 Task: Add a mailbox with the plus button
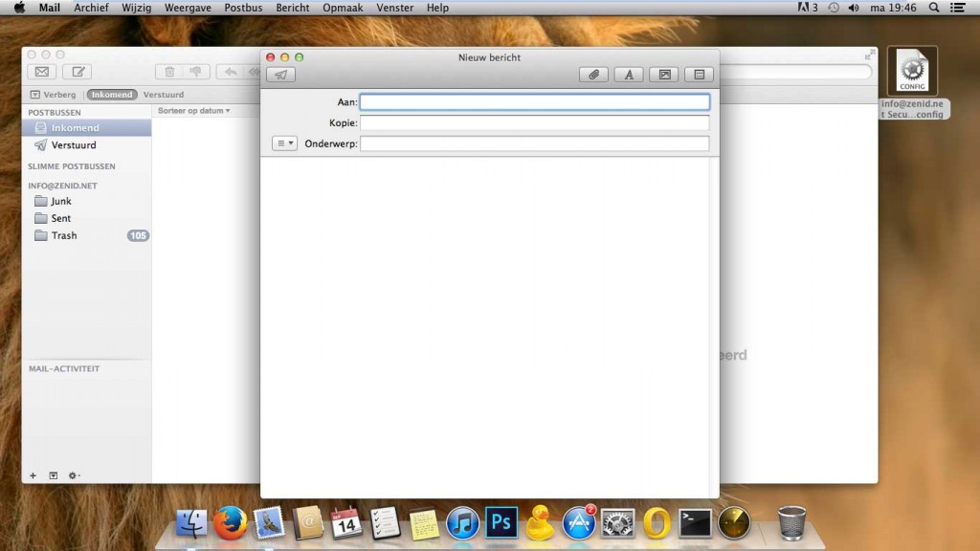pyautogui.click(x=33, y=475)
